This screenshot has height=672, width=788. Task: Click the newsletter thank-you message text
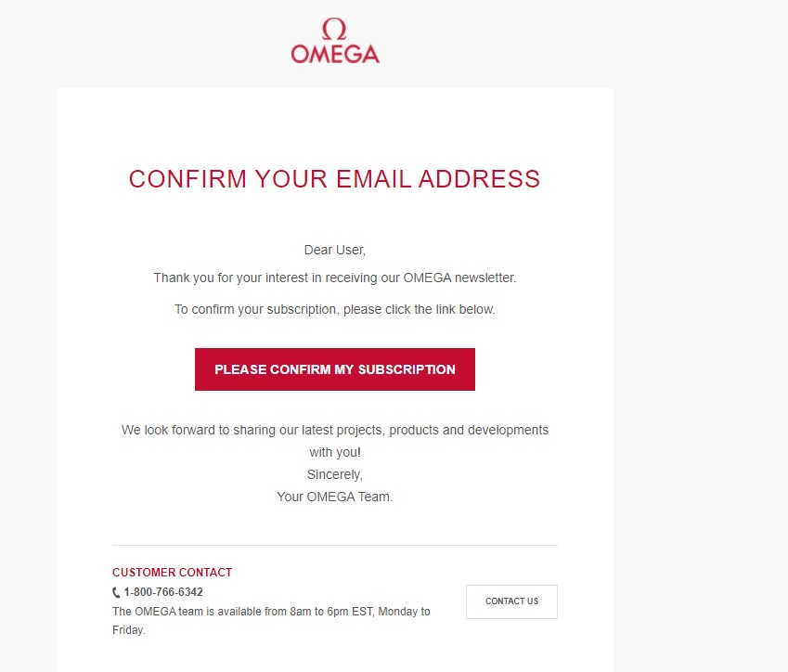pos(334,278)
